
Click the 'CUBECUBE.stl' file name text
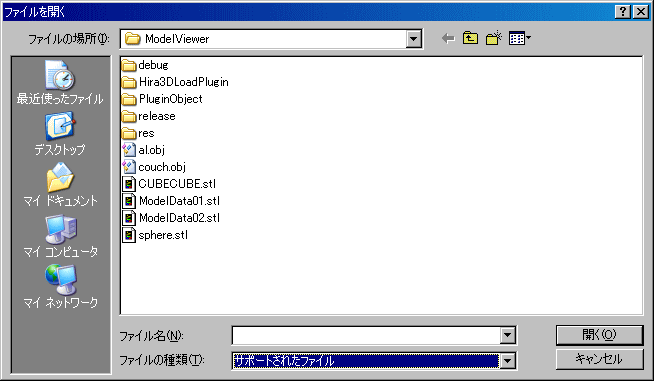177,184
